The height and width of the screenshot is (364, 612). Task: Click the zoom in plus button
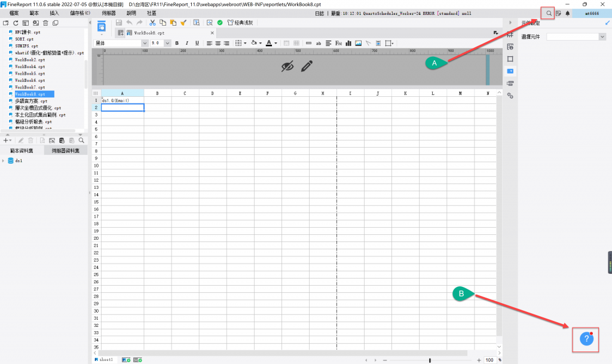479,360
